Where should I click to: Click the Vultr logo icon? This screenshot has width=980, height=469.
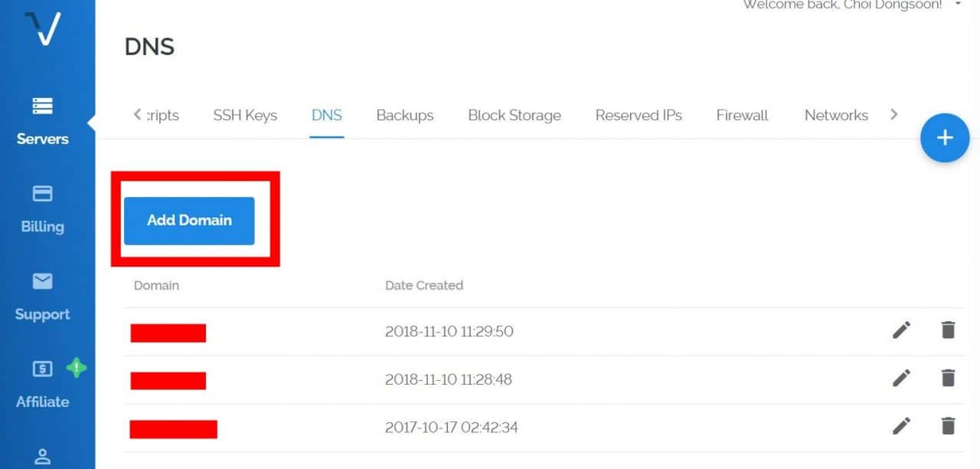click(x=42, y=28)
